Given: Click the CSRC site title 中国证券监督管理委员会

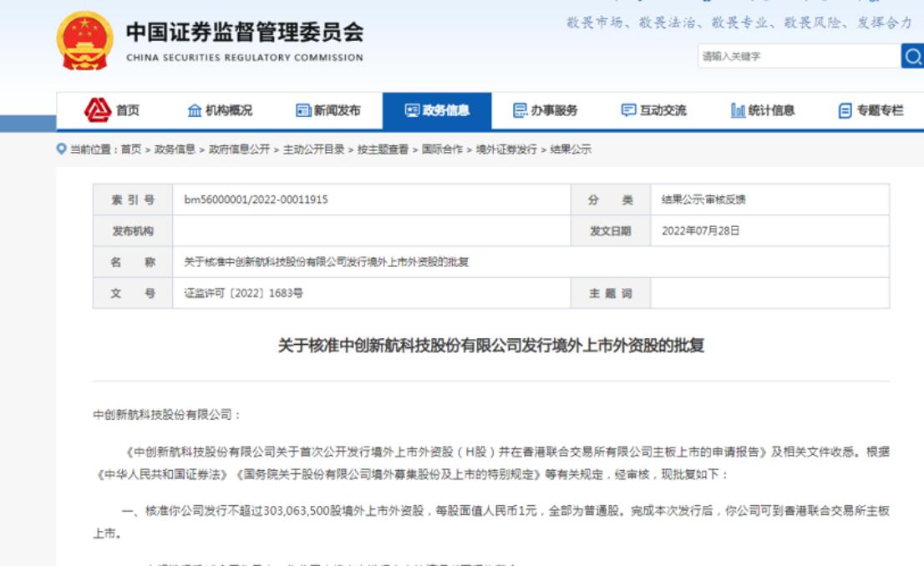Looking at the screenshot, I should [245, 33].
